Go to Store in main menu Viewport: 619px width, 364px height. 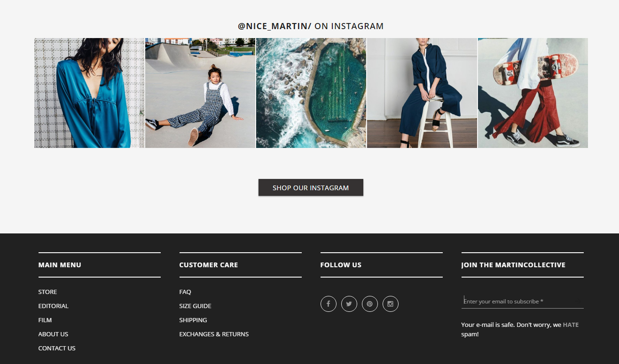pos(47,292)
